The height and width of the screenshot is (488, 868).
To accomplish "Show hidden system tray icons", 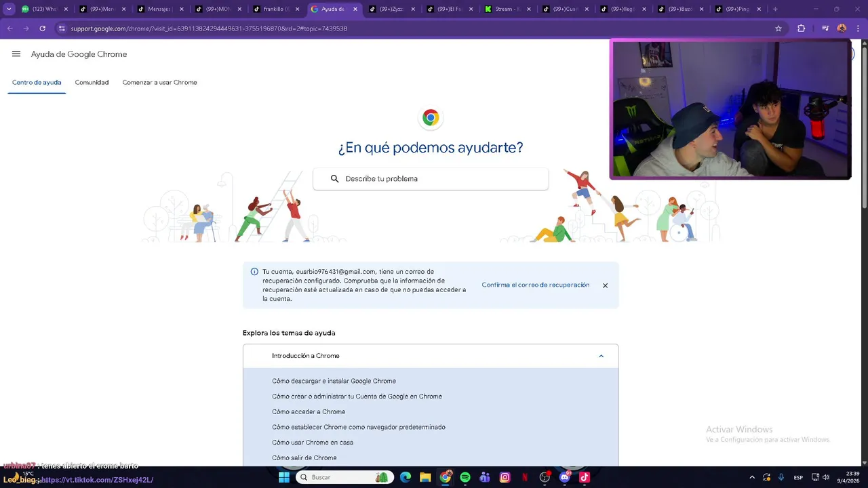I will click(751, 477).
